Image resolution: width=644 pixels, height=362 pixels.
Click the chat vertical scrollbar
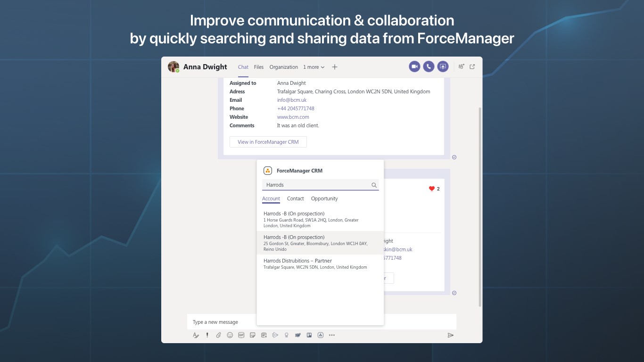coord(480,206)
